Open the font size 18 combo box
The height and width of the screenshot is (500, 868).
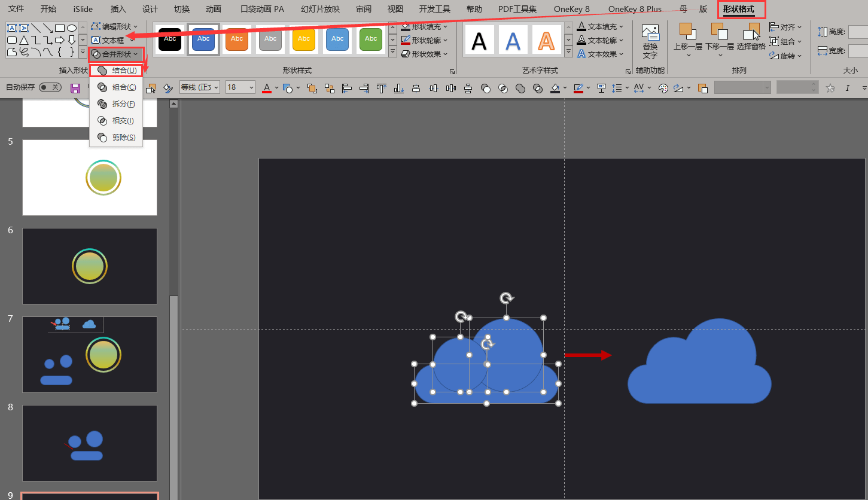coord(240,87)
